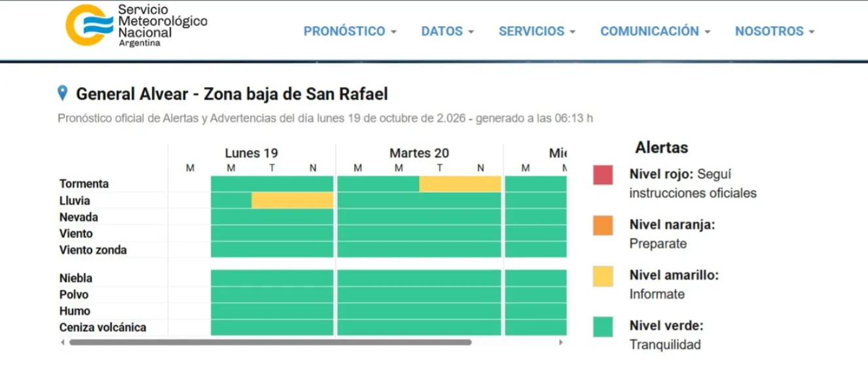Expand the NOSOTROS menu
868x368 pixels.
[x=775, y=31]
